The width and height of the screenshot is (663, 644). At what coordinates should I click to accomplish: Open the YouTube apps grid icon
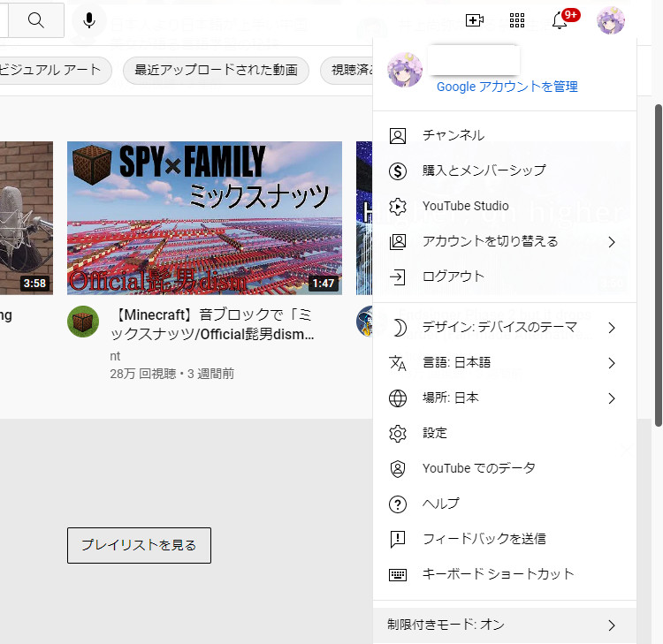pos(517,19)
